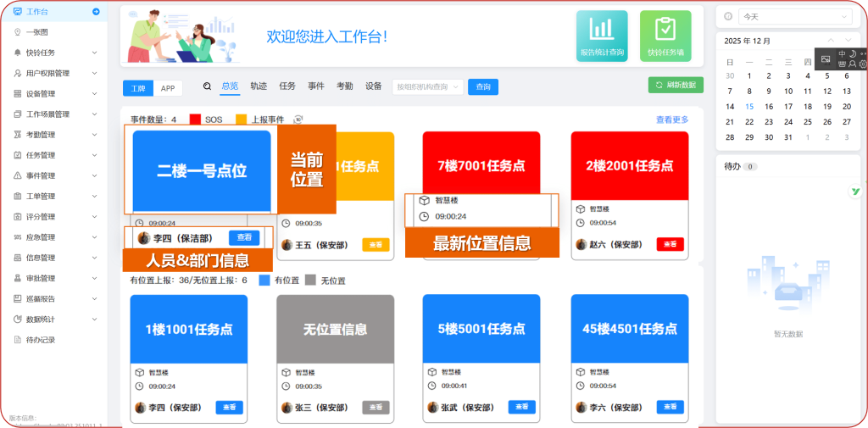Open the 报告统计查询 bar-chart tile
Screen dimensions: 868x428
(x=602, y=36)
